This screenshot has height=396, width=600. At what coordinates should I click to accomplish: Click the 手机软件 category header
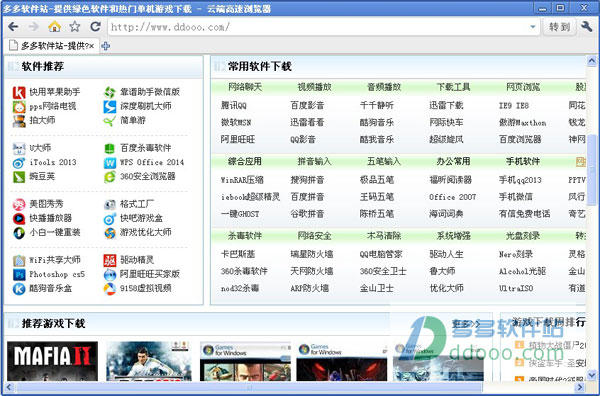click(523, 161)
